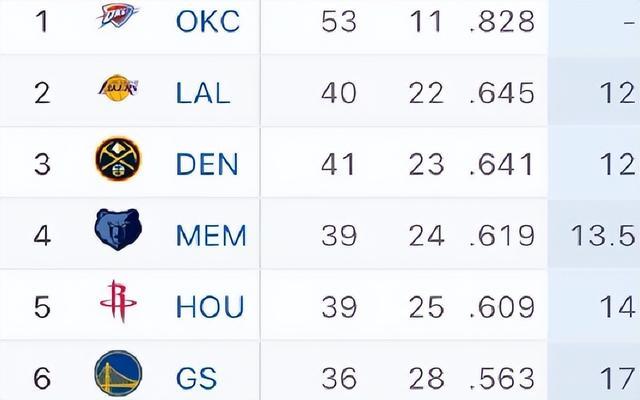
Task: Open the MEM team link
Action: coord(211,236)
